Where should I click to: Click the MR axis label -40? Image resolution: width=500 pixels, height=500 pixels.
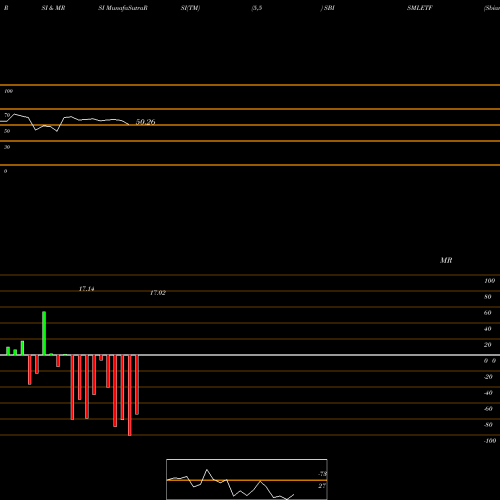pyautogui.click(x=488, y=393)
